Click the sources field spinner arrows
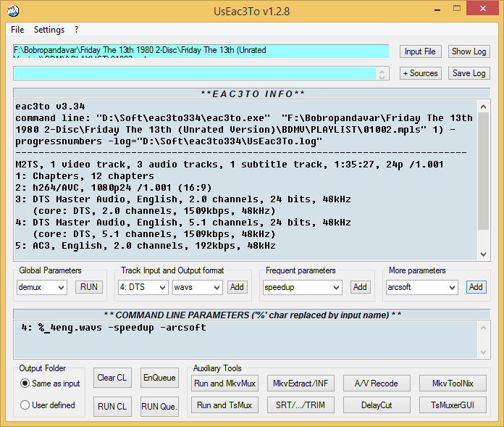504x427 pixels. coord(382,74)
